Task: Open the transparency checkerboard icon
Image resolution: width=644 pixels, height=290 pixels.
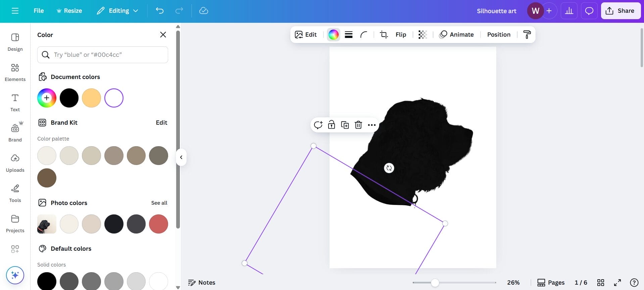Action: coord(423,35)
